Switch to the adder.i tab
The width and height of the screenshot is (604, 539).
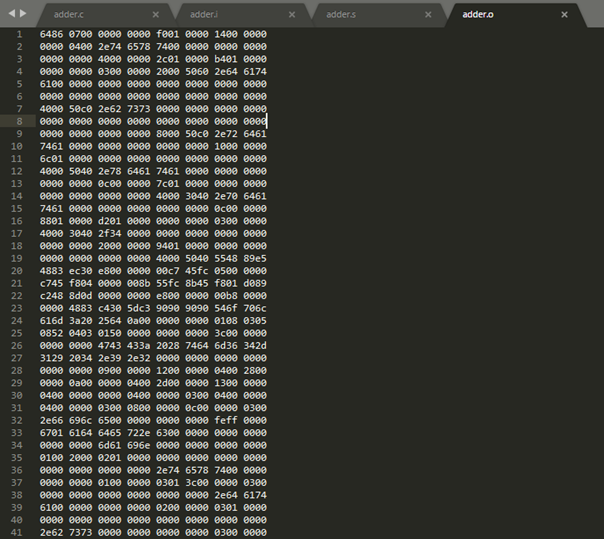coord(204,15)
